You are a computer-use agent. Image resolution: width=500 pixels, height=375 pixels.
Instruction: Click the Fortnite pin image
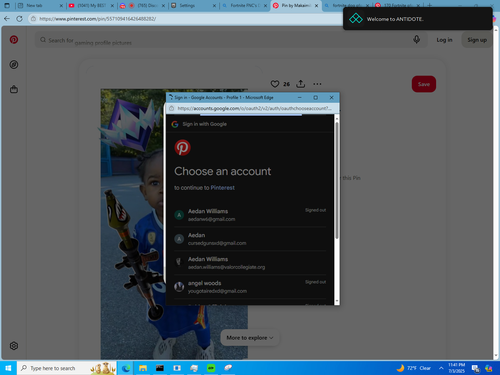point(174,223)
